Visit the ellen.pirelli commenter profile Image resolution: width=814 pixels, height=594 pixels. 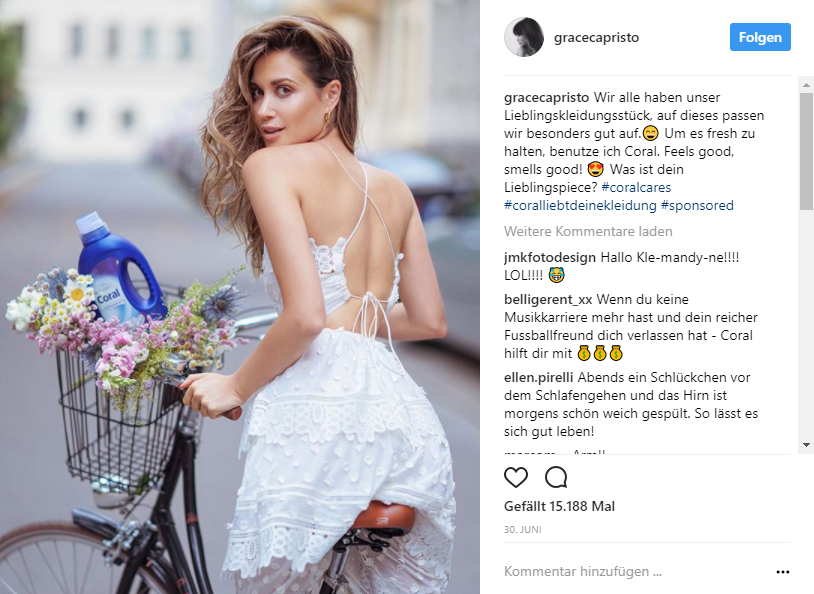pyautogui.click(x=538, y=377)
